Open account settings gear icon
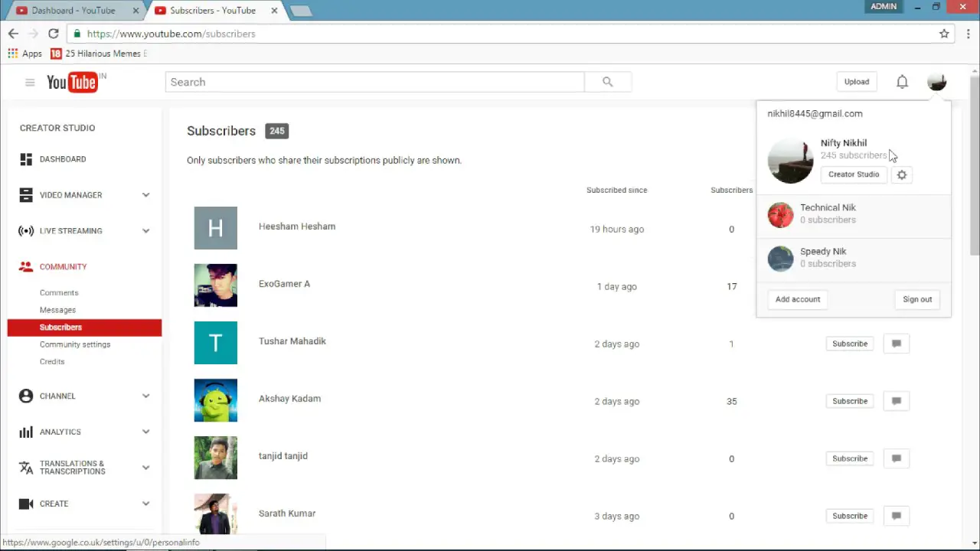 [x=902, y=174]
